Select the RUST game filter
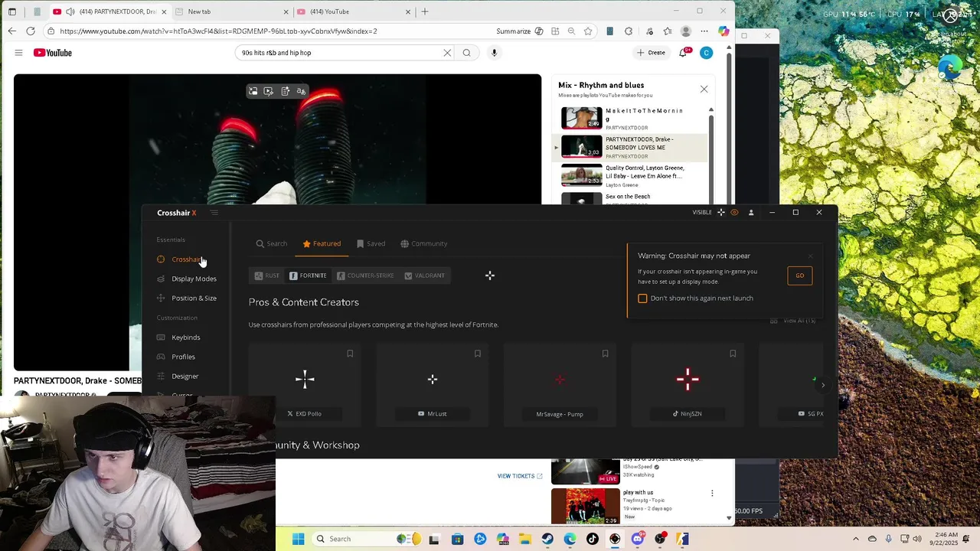 click(267, 275)
